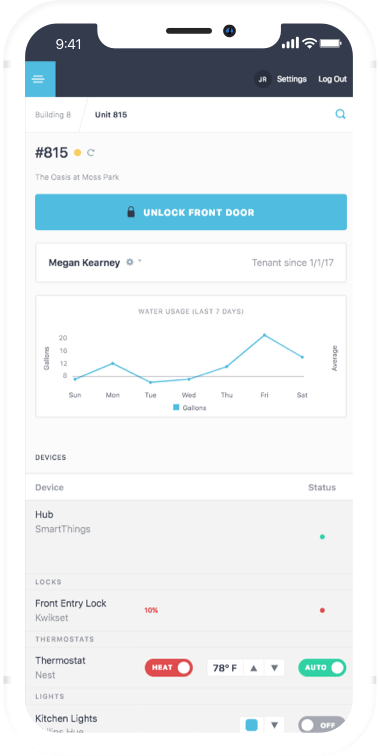Click the search magnifier icon

tap(340, 114)
